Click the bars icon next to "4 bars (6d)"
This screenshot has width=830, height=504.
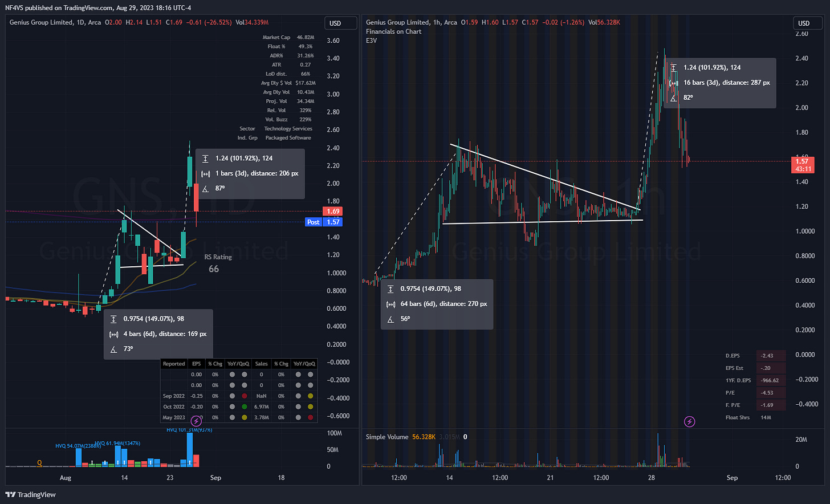point(113,334)
